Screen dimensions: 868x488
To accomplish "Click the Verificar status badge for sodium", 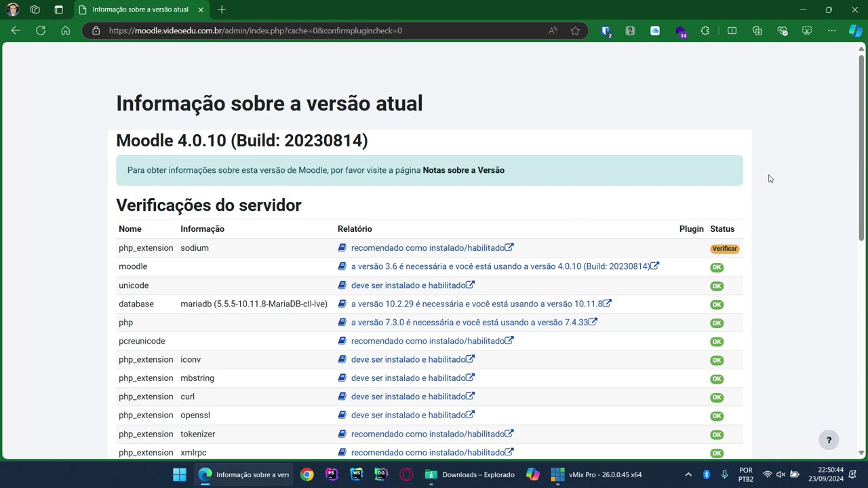I will 724,249.
